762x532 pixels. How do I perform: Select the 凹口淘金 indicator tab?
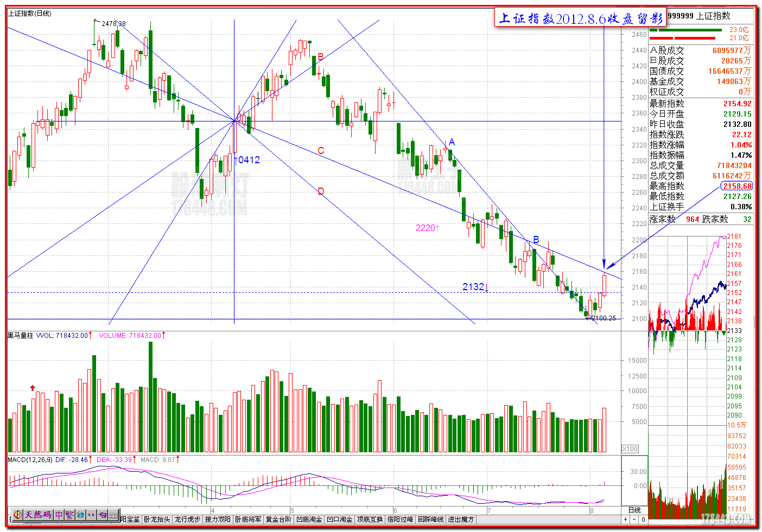(339, 520)
